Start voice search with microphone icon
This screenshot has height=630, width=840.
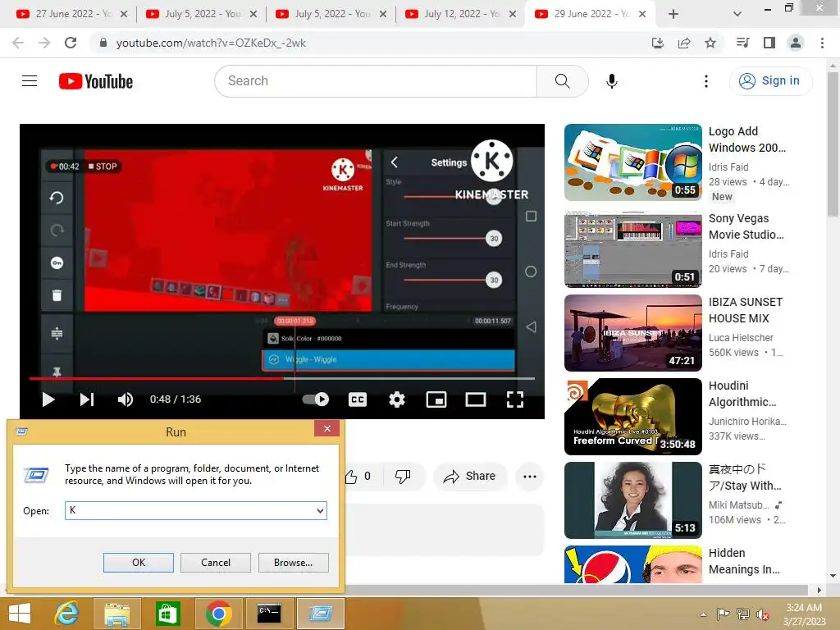612,81
